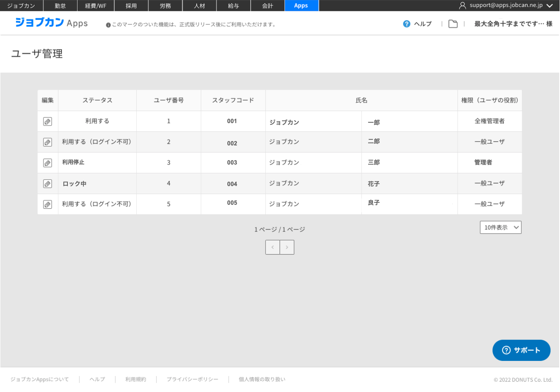The width and height of the screenshot is (560, 392).
Task: Click the ジョブカン Apps logo
Action: pyautogui.click(x=51, y=23)
